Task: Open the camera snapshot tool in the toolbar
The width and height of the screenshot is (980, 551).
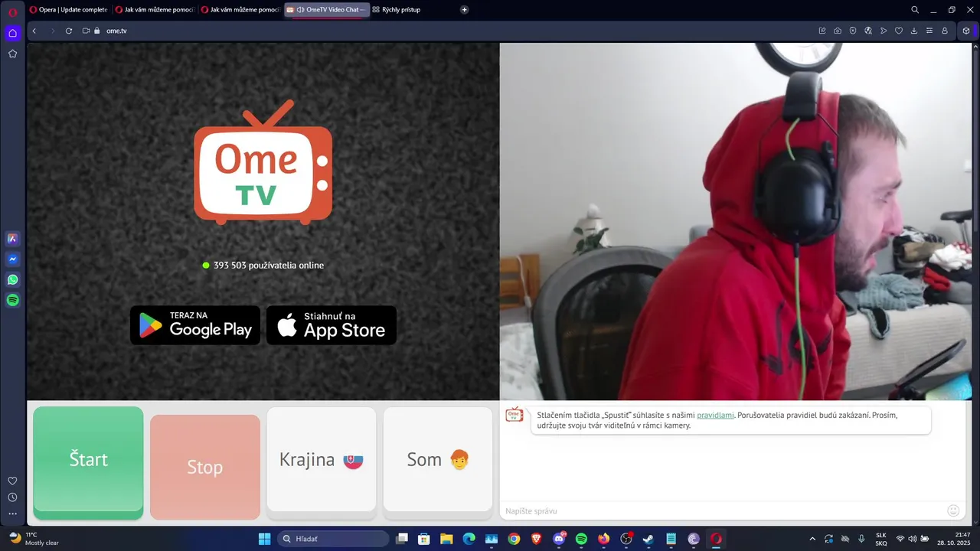Action: pos(838,31)
